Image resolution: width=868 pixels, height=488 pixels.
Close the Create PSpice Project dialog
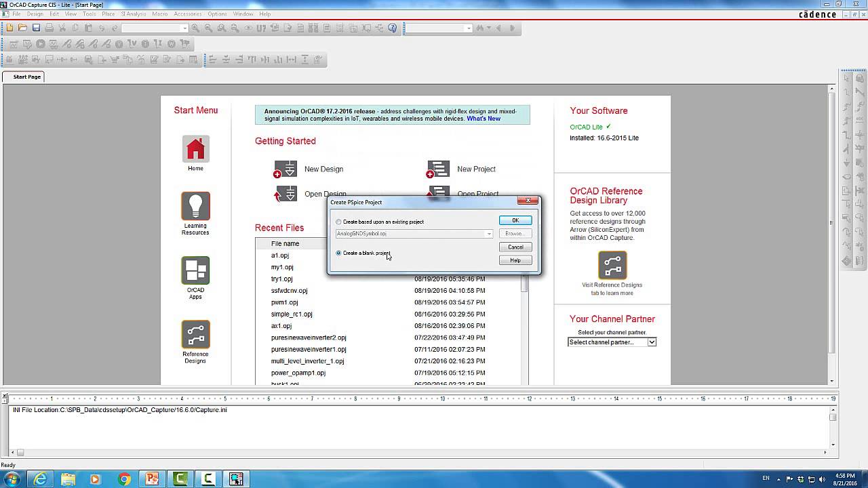point(528,201)
